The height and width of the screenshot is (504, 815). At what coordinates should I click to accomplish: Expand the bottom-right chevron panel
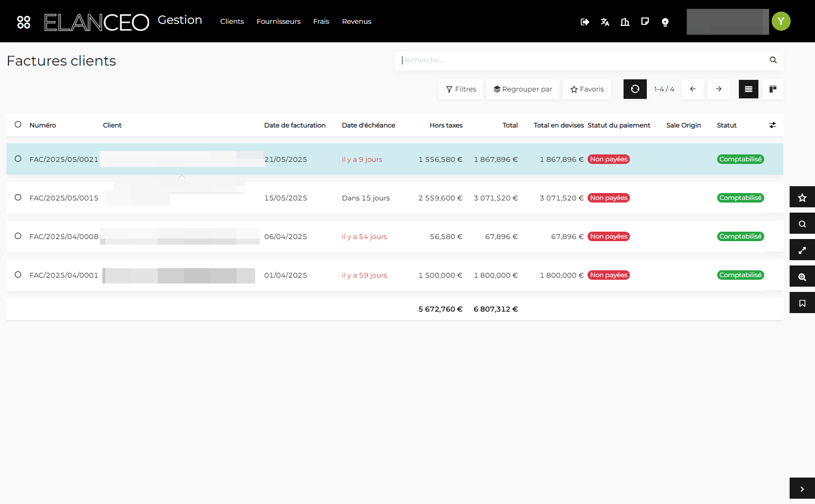click(802, 489)
